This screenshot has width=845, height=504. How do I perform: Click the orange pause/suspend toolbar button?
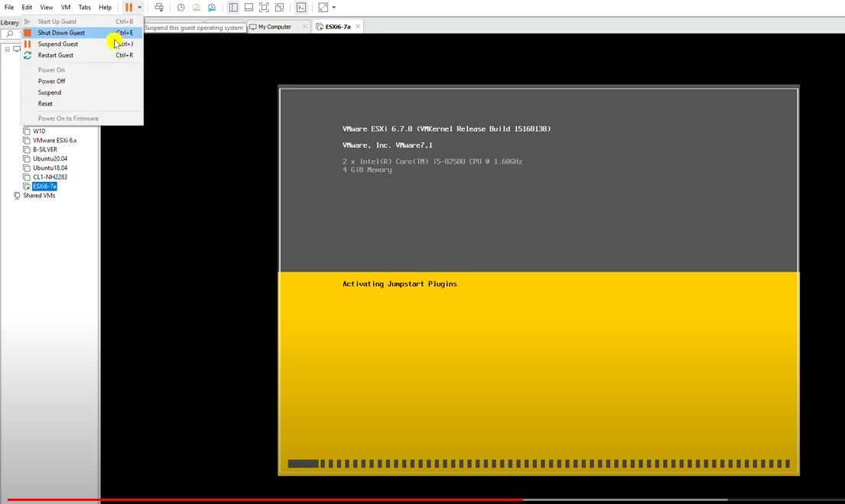coord(128,8)
